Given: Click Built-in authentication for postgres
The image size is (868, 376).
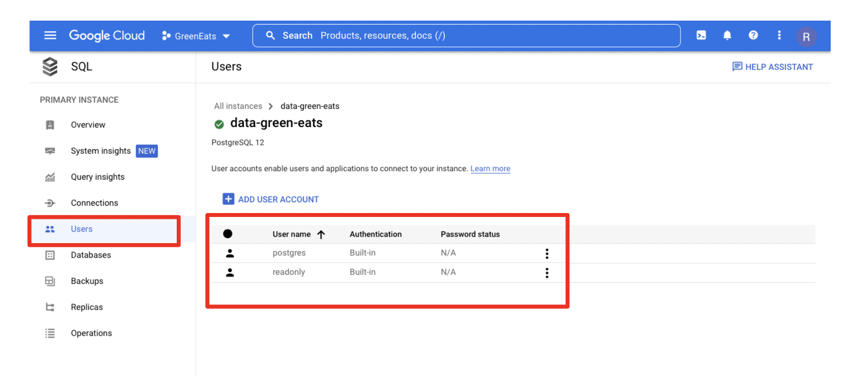Looking at the screenshot, I should pos(362,253).
